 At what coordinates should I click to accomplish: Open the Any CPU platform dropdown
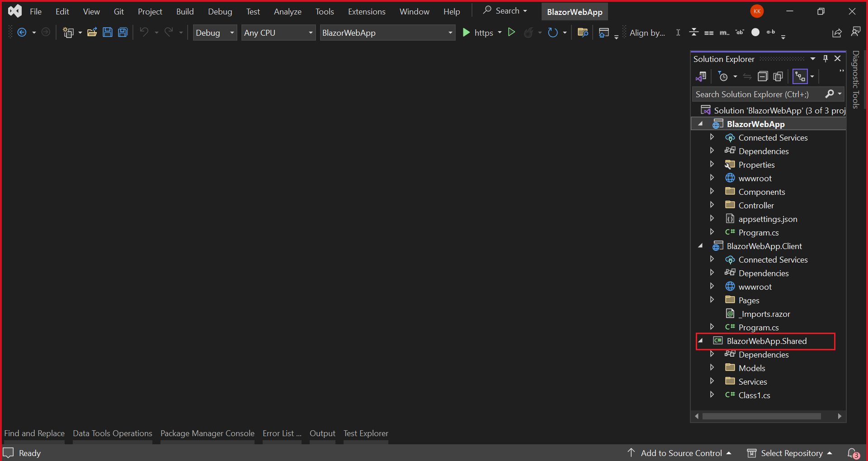(x=278, y=33)
